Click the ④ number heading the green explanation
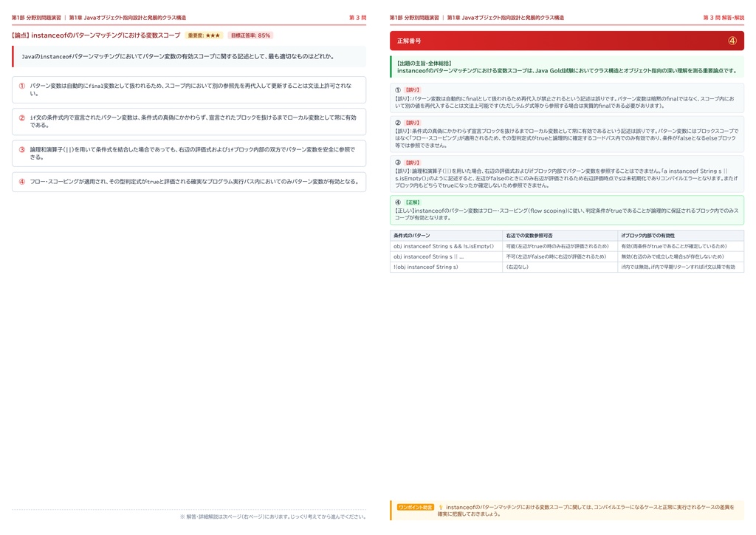The image size is (756, 535). point(398,202)
